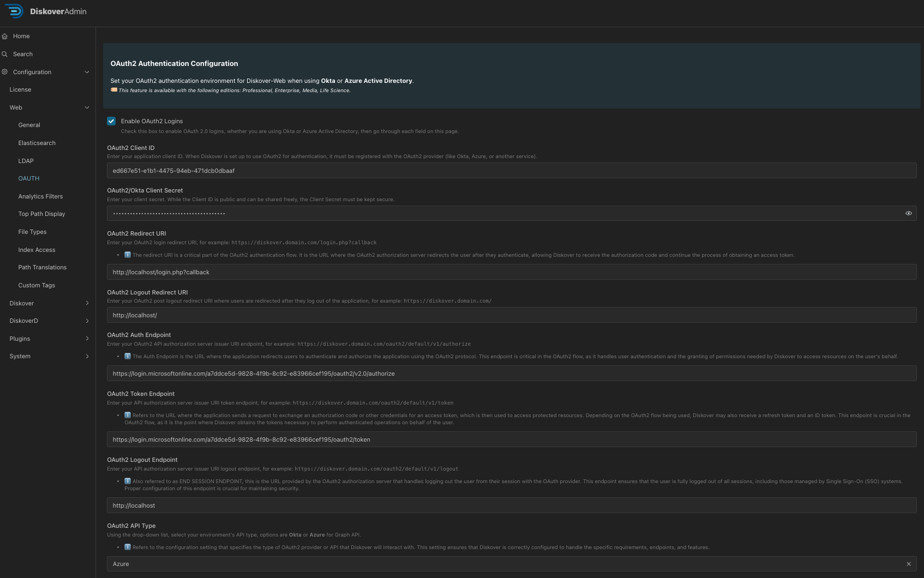Image resolution: width=924 pixels, height=578 pixels.
Task: Click the System sidebar section label
Action: (20, 356)
